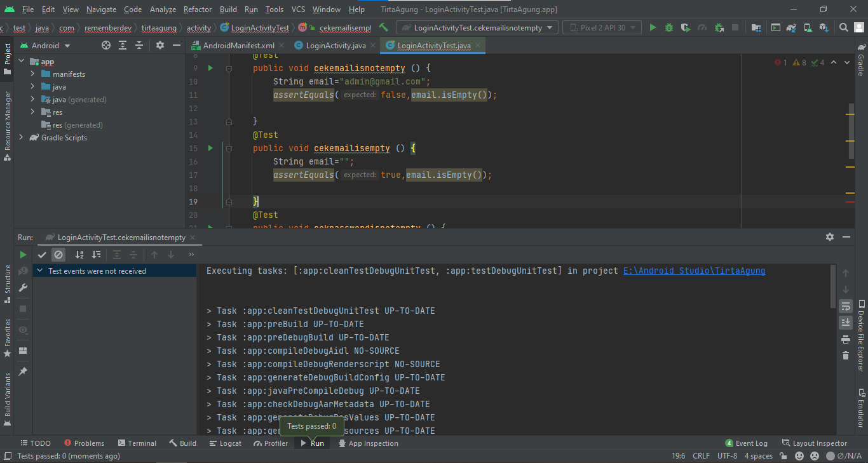This screenshot has height=463, width=868.
Task: Build project with the hammer icon
Action: (x=383, y=28)
